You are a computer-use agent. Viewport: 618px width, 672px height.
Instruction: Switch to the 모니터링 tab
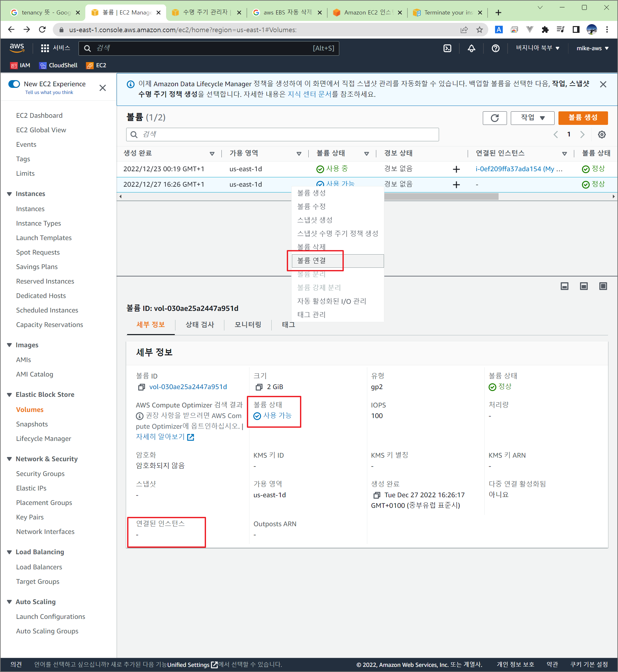[x=248, y=325]
